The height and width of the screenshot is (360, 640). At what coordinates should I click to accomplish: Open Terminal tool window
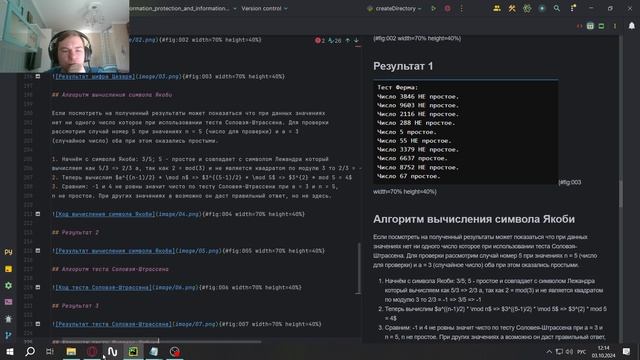tap(8, 302)
